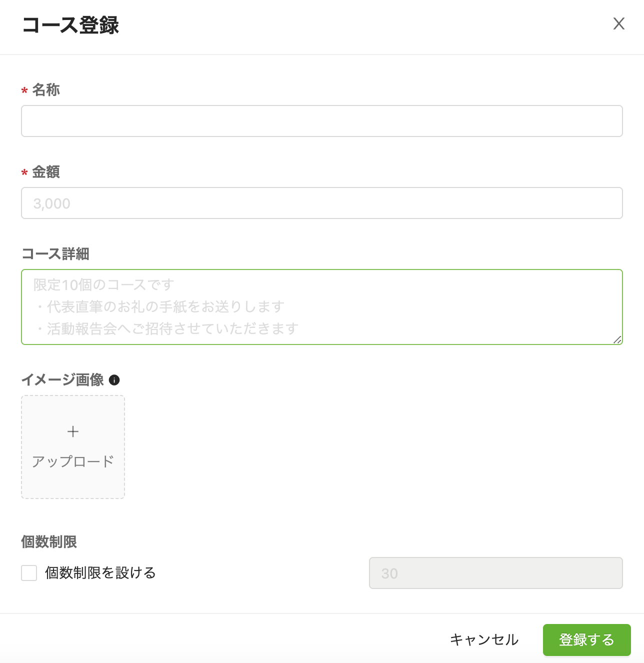Screen dimensions: 644x663
Task: Click the resize handle of the コース詳細 textarea
Action: tap(617, 339)
